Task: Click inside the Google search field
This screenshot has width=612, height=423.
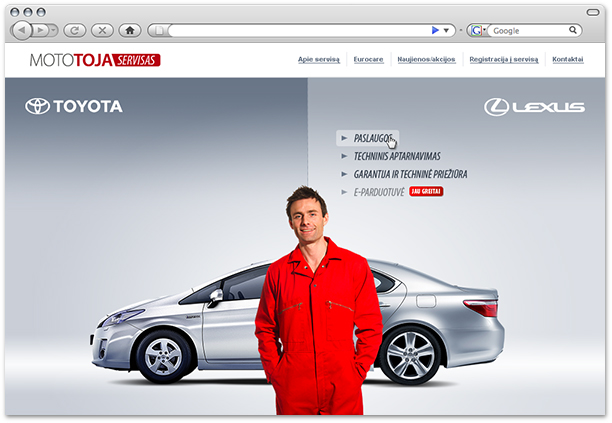Action: click(x=529, y=30)
